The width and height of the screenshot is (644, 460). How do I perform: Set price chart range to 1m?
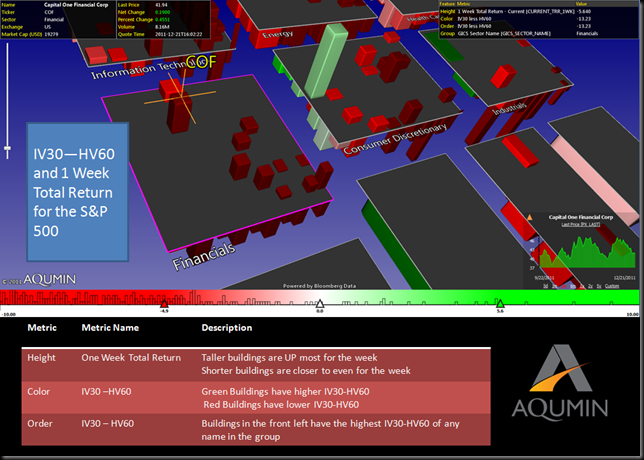coord(554,286)
